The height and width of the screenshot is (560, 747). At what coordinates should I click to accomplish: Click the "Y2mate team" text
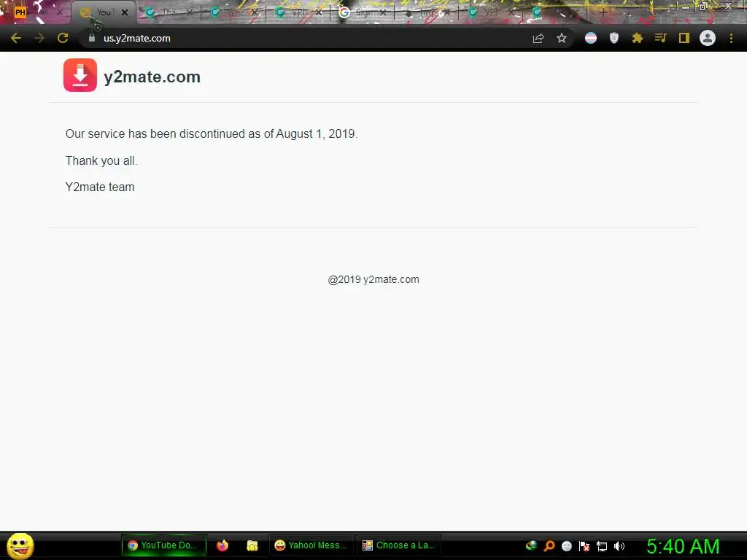click(x=100, y=187)
